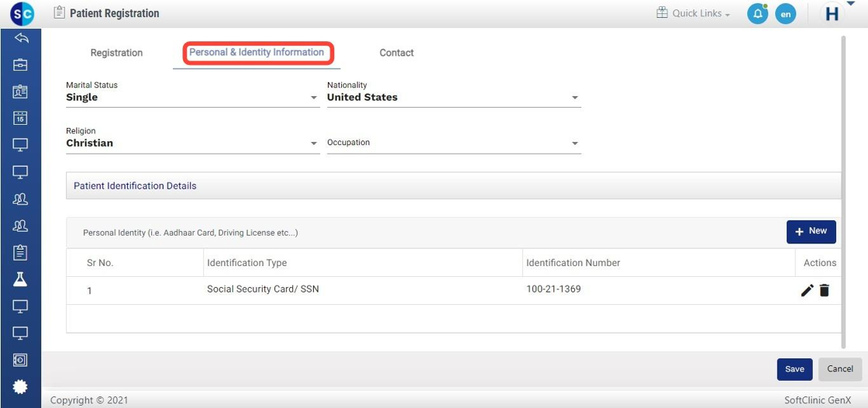Image resolution: width=868 pixels, height=408 pixels.
Task: Open the Marital Status dropdown
Action: tap(193, 98)
